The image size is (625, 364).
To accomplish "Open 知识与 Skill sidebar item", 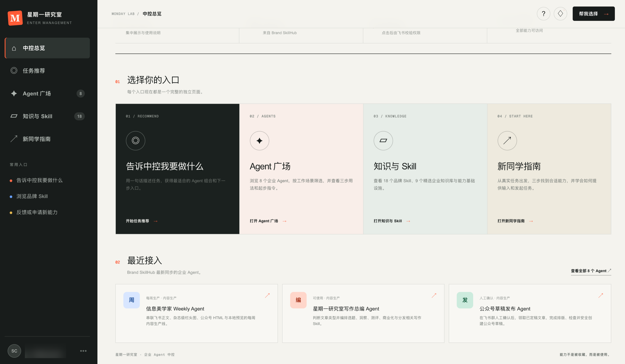I will click(x=47, y=116).
